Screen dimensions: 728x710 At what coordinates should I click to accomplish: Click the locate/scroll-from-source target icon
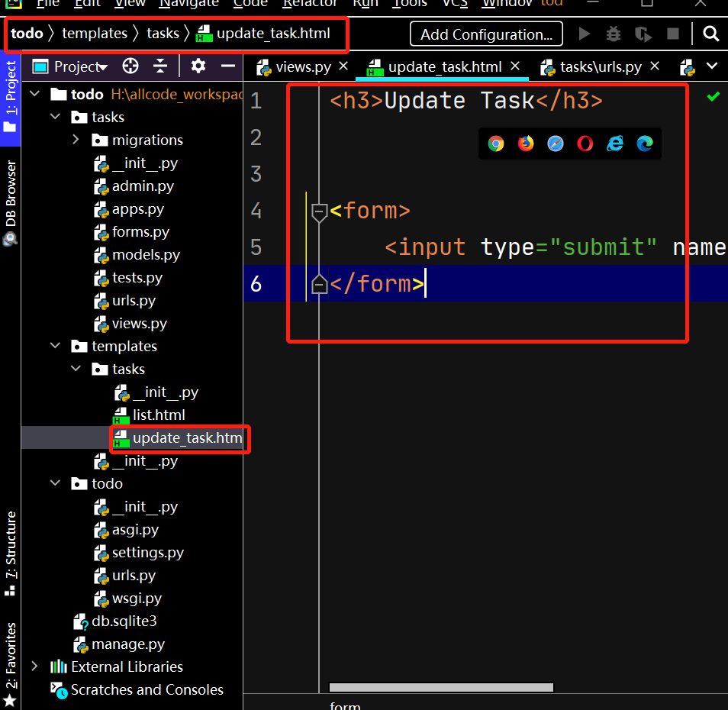(x=130, y=66)
